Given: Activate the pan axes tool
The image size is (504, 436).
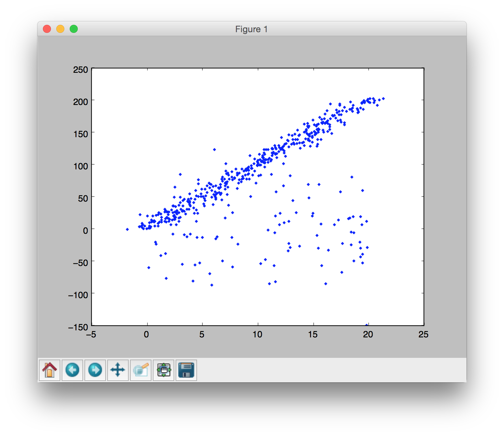Looking at the screenshot, I should [118, 370].
